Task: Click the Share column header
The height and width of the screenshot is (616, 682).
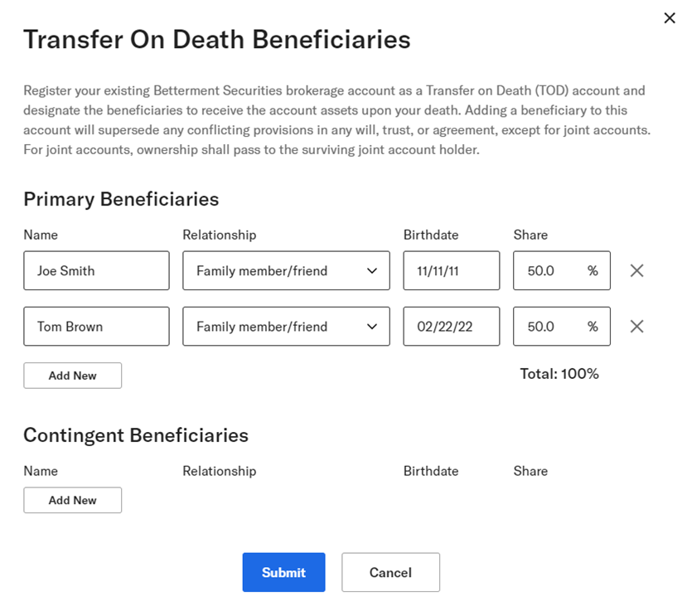Action: 530,235
